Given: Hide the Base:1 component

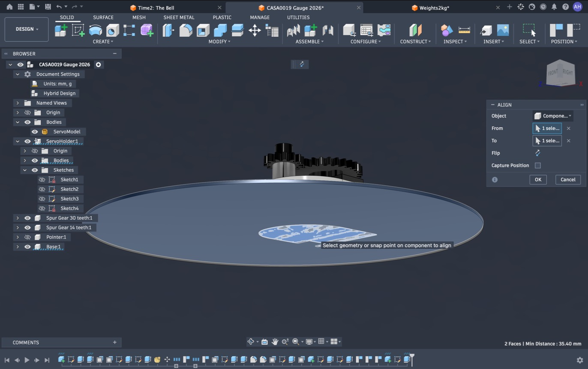Looking at the screenshot, I should tap(27, 247).
